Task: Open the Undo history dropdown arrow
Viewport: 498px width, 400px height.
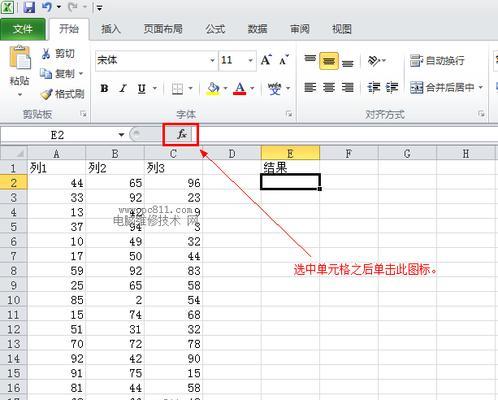Action: pos(59,7)
